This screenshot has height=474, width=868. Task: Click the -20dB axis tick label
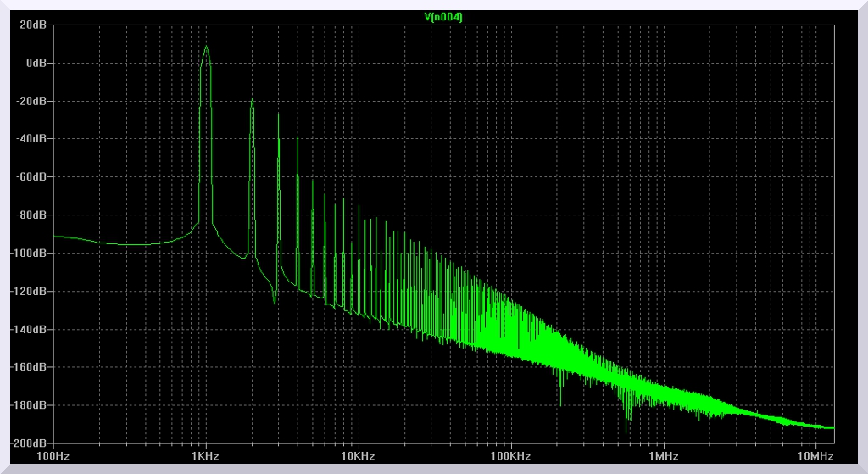click(33, 101)
